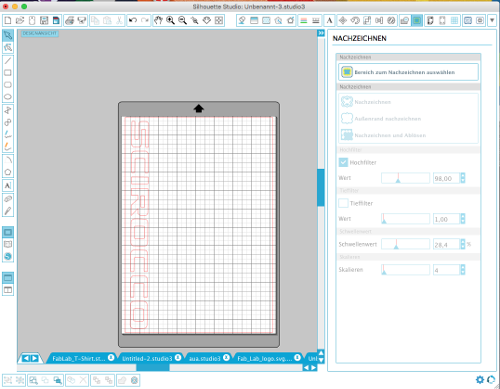Viewport: 500px width, 389px height.
Task: Click the Delete X icon in the bottom toolbar
Action: coord(83,380)
